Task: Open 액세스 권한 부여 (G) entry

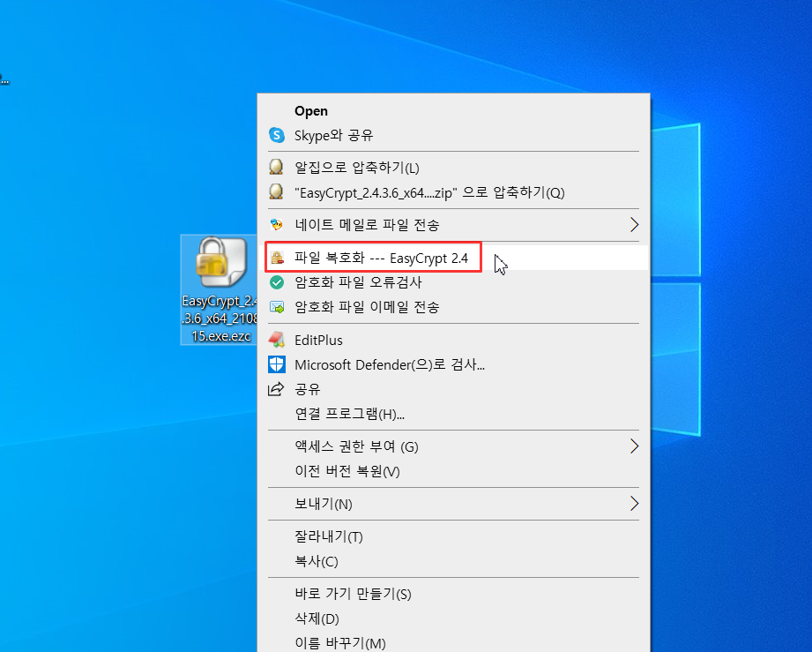Action: [453, 446]
